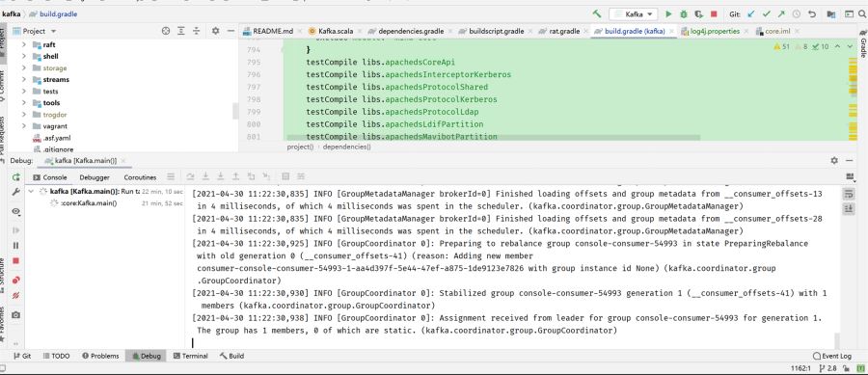This screenshot has height=375, width=868.
Task: Click the Rerun debug icon
Action: [16, 177]
